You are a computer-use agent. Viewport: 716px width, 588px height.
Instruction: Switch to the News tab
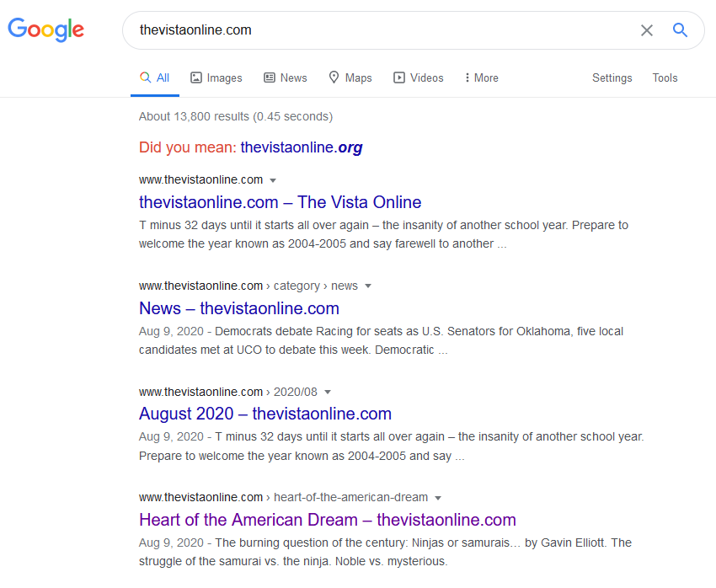[286, 78]
